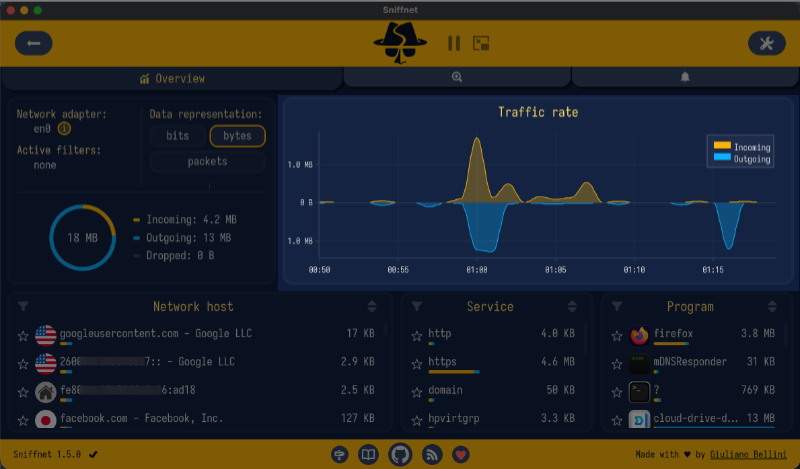The height and width of the screenshot is (469, 800).
Task: Click the Firefox program icon
Action: click(x=639, y=335)
